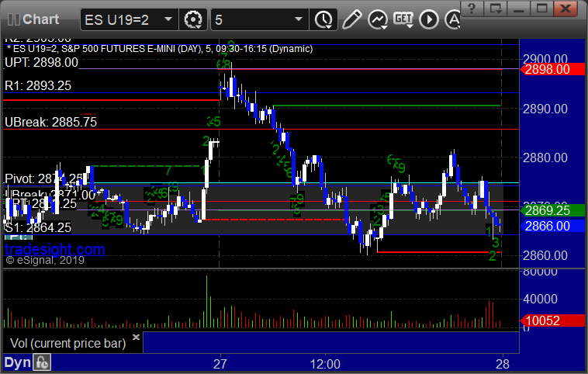Click the circled A icon in toolbar

point(452,19)
